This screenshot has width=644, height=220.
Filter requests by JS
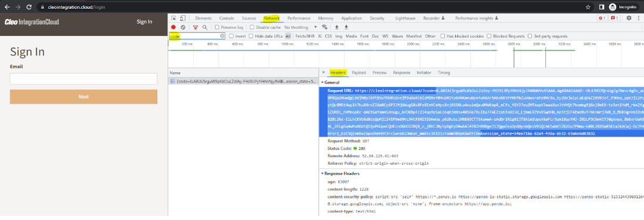(x=319, y=36)
